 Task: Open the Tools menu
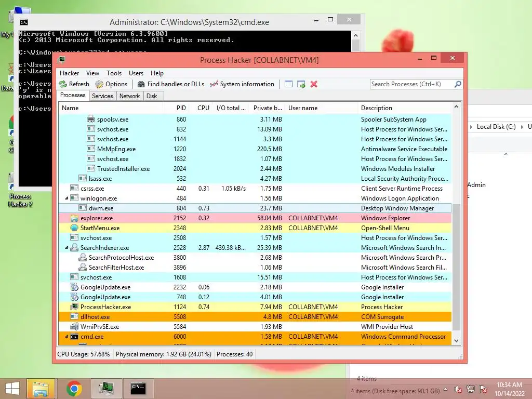(114, 73)
